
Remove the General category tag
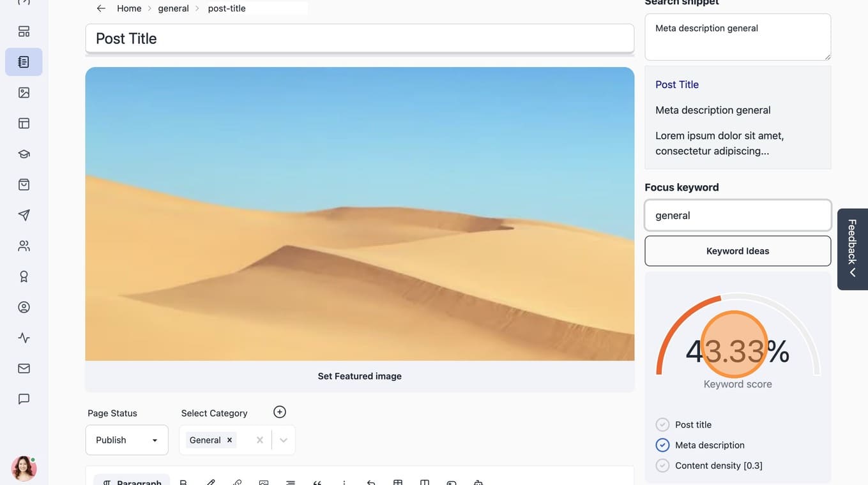[229, 440]
